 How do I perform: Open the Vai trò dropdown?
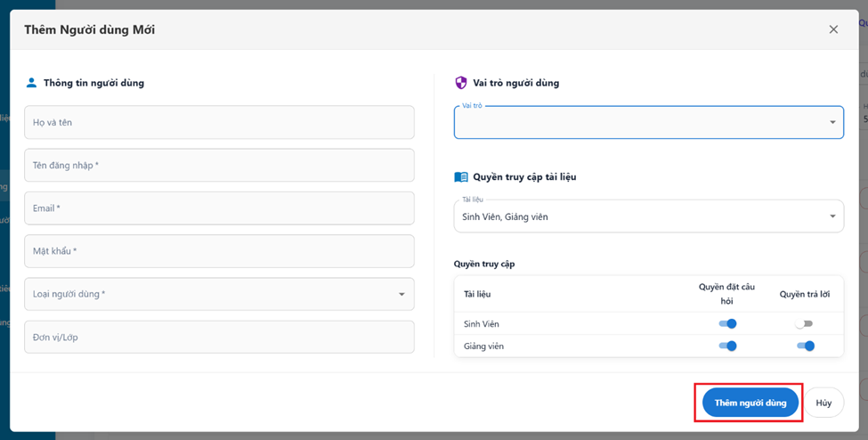click(648, 123)
